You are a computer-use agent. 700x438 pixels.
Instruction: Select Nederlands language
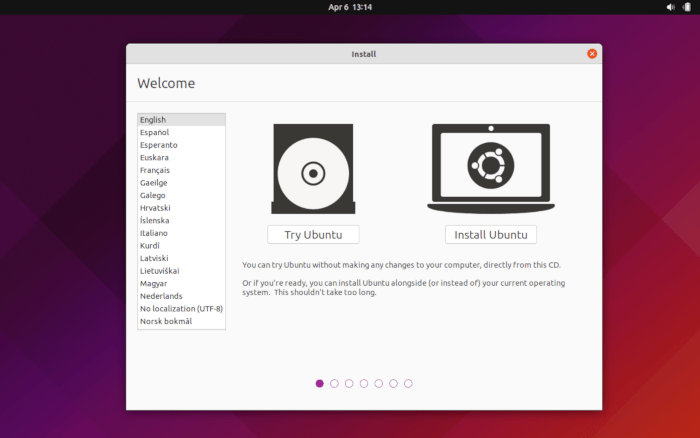181,296
